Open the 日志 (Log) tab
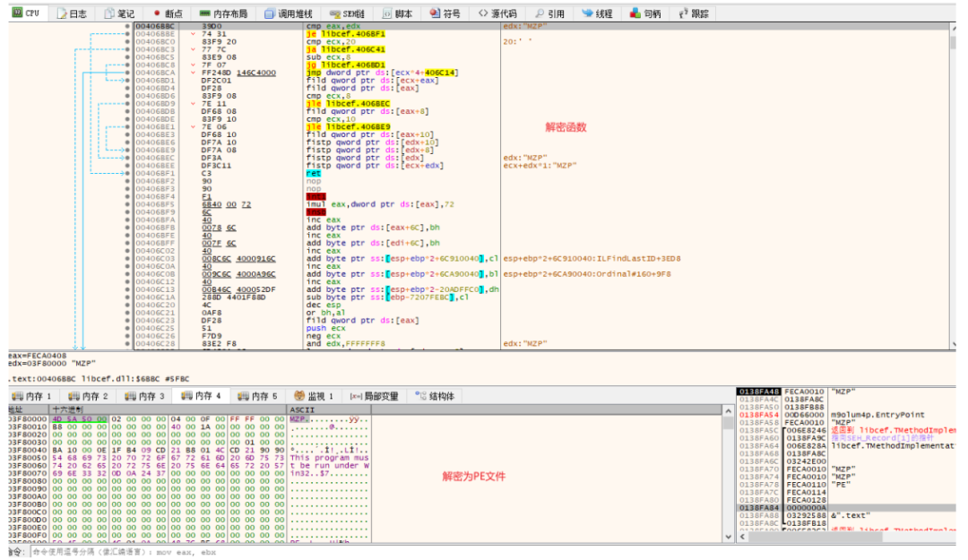Viewport: 968px width, 560px height. click(x=72, y=13)
